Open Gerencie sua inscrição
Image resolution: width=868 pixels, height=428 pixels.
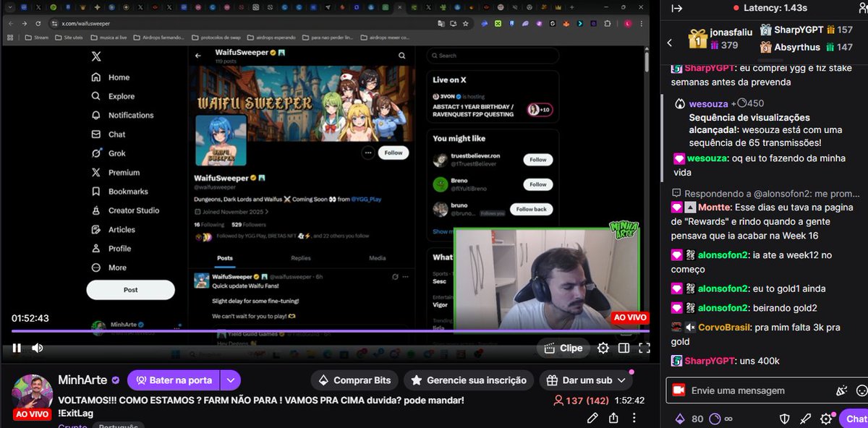469,380
